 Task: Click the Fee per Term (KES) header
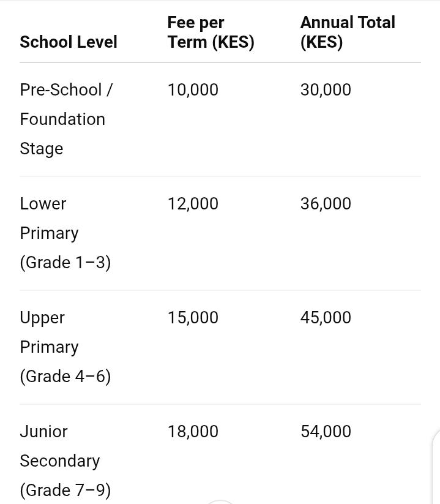(211, 32)
